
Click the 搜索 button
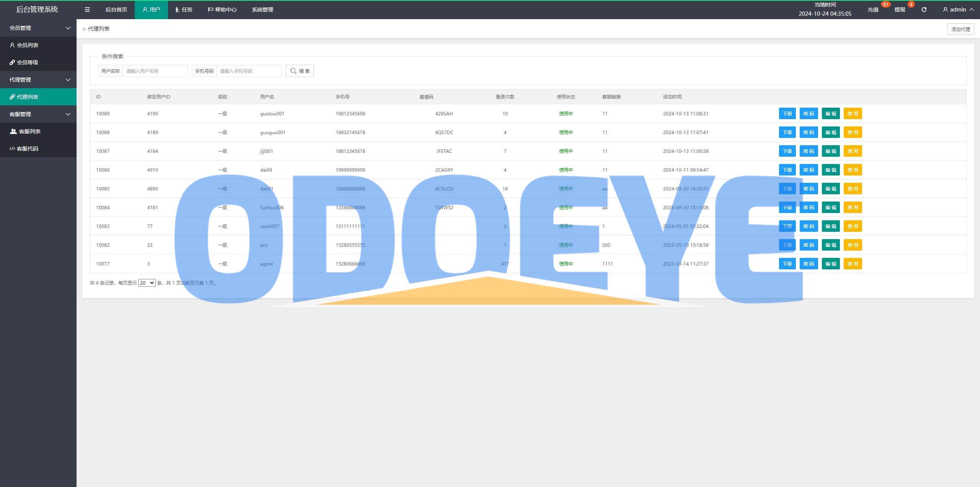click(x=299, y=71)
